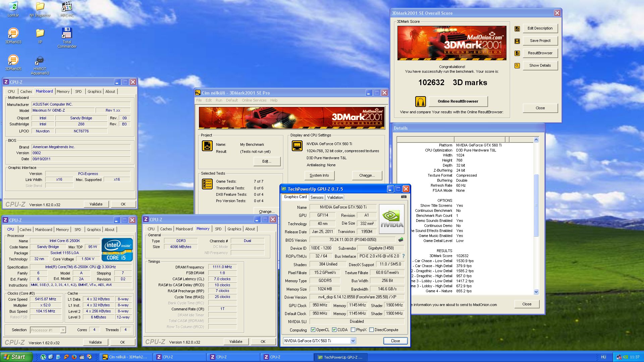Open the Start menu
Viewport: 644px width, 362px height.
(x=17, y=357)
